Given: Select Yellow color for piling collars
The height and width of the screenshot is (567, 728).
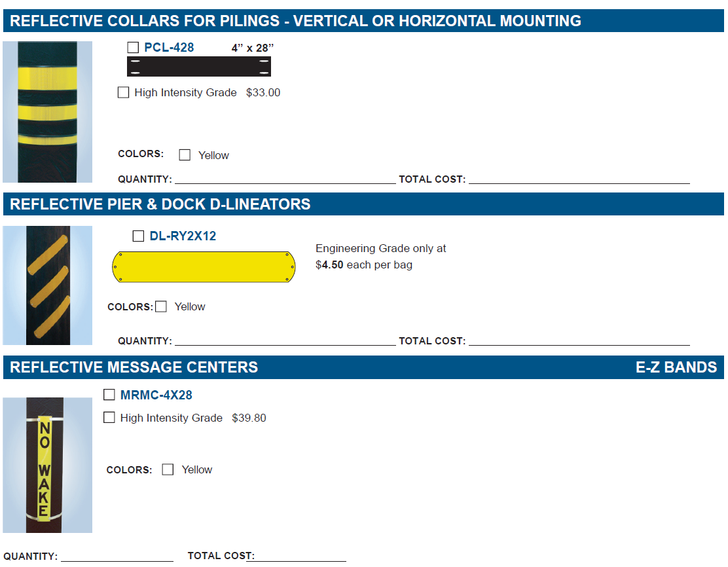Looking at the screenshot, I should click(x=185, y=155).
